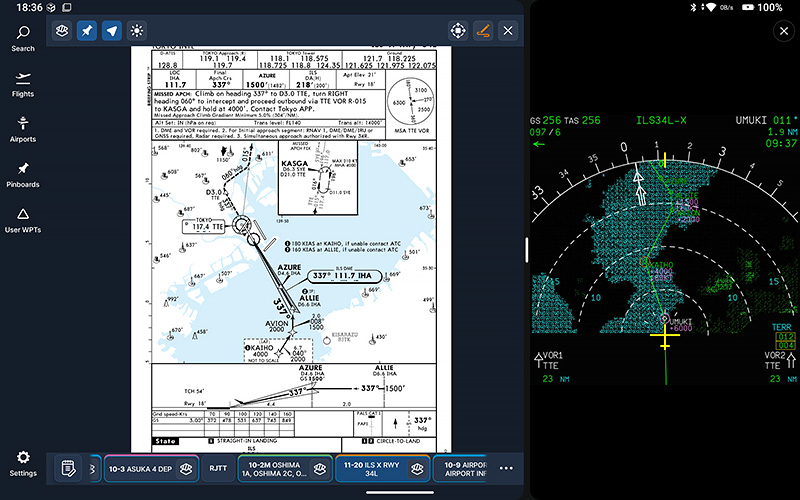This screenshot has width=800, height=500.
Task: Click the split-screen divider handle
Action: (527, 249)
